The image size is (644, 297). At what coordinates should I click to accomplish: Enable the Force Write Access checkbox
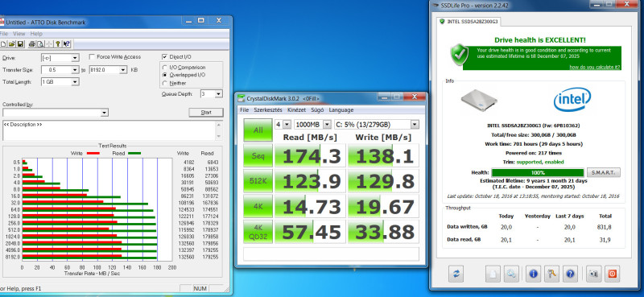coord(93,56)
